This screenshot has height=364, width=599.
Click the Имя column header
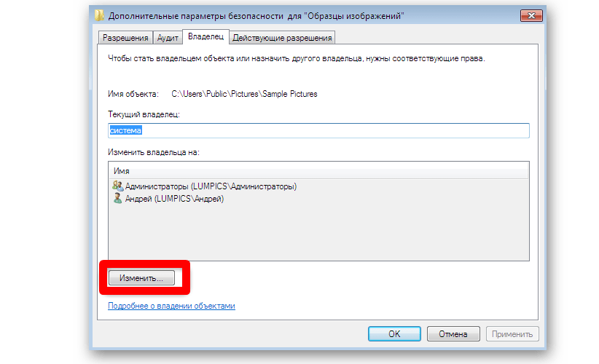pyautogui.click(x=318, y=171)
